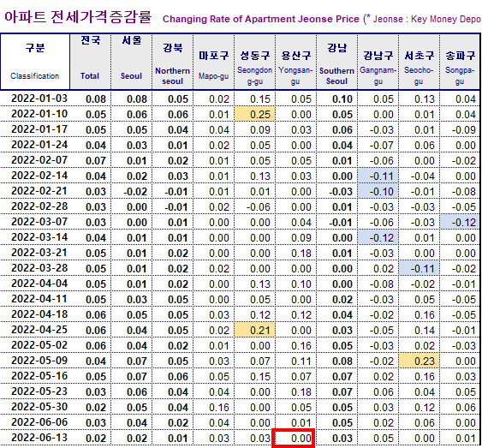Click the 강남구 Gangnam-gu header

click(378, 62)
